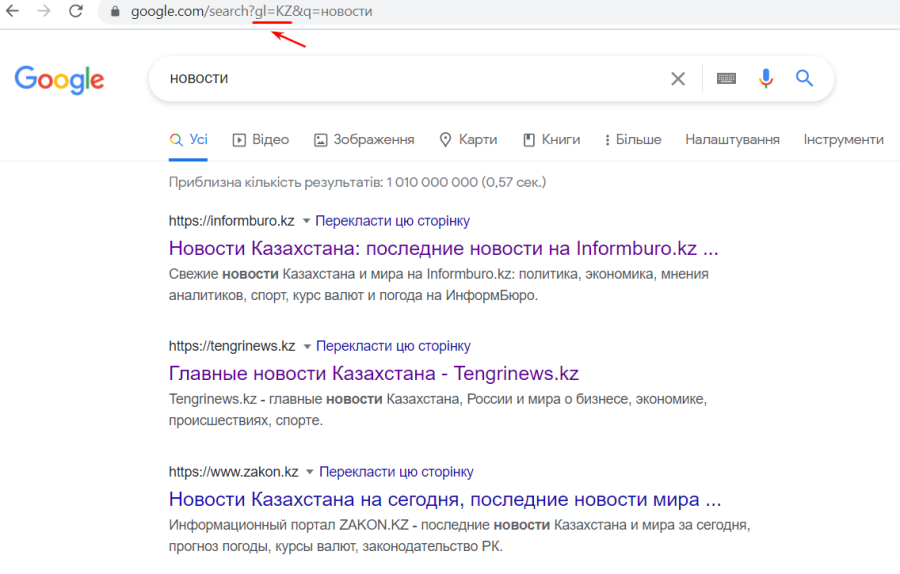Open 'Новости Казахстана на сегодня' zakon.kz result
900x574 pixels.
pyautogui.click(x=445, y=499)
